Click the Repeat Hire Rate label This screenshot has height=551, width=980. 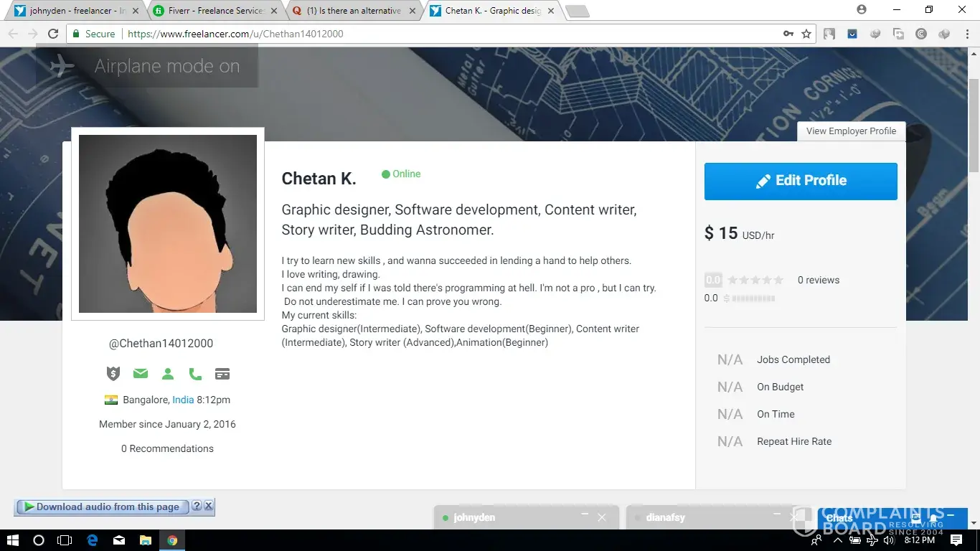pos(794,441)
